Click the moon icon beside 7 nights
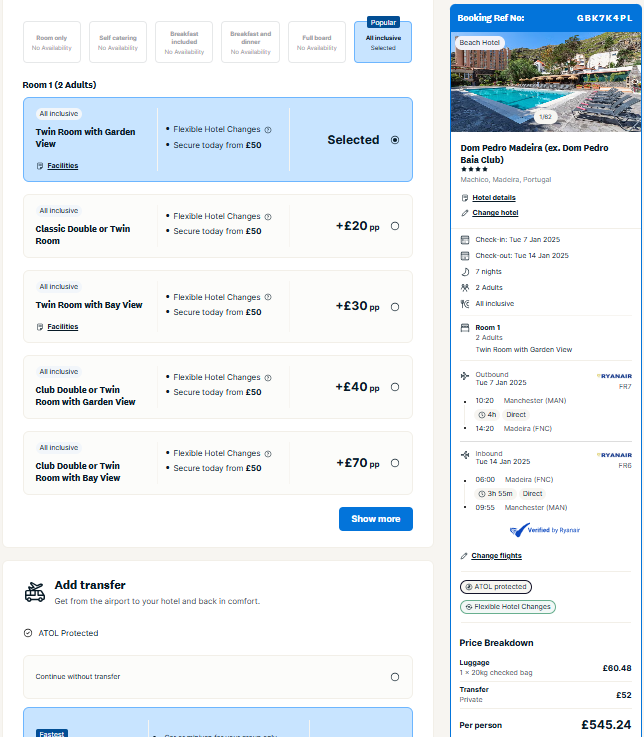 click(465, 272)
